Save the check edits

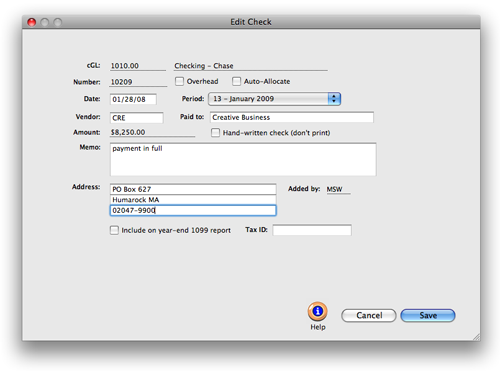(428, 315)
